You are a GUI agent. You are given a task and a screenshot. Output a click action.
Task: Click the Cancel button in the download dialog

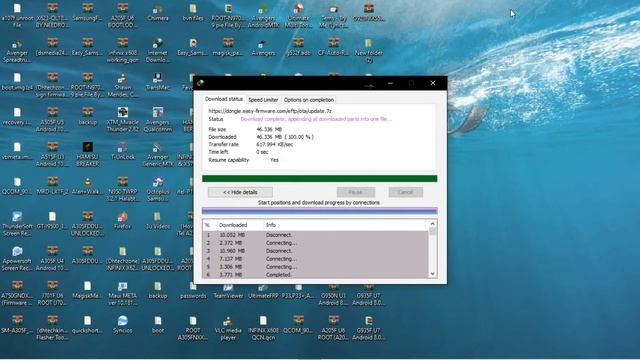coord(405,192)
